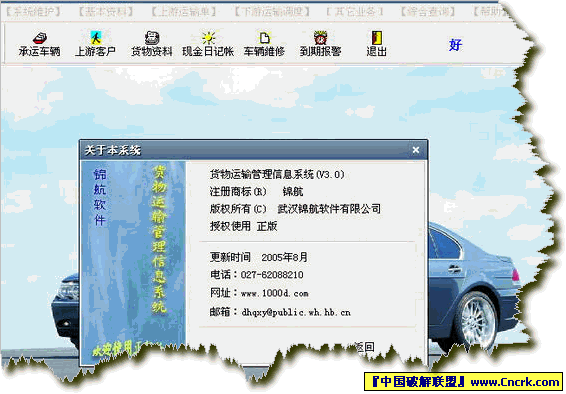The height and width of the screenshot is (394, 566).
Task: Click the 更新时间 2005年8月 text
Action: [259, 257]
